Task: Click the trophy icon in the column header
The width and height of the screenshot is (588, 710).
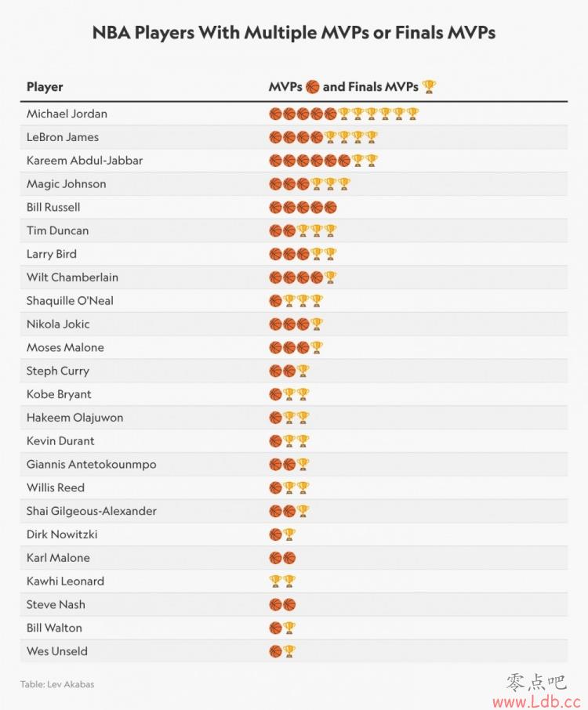Action: [429, 86]
